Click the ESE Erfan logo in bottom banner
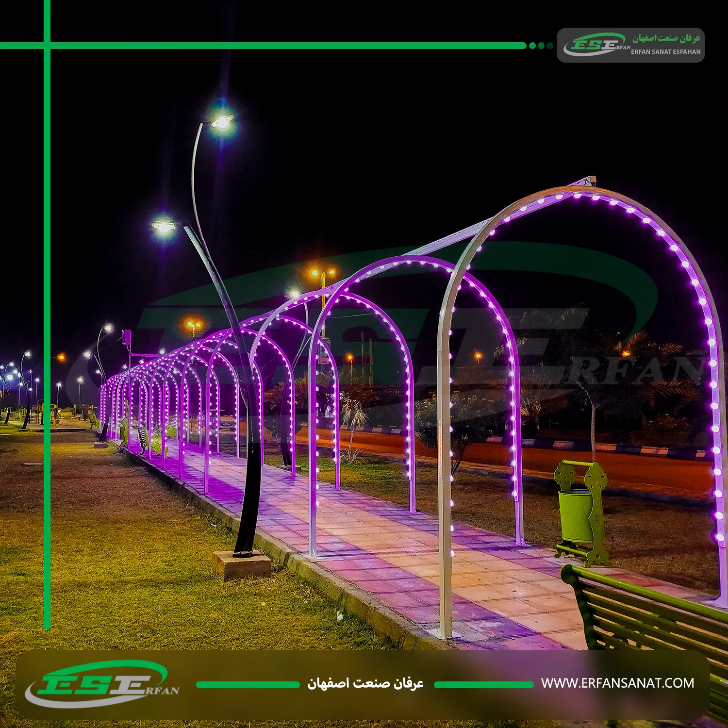 coord(102,683)
